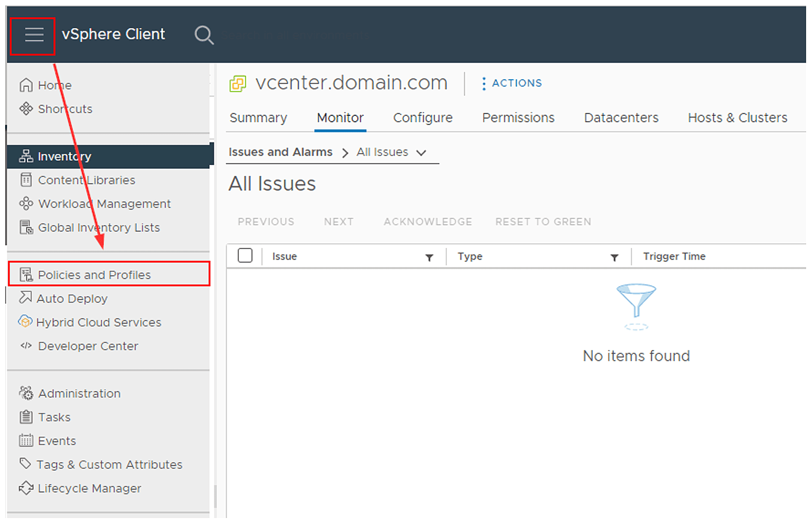812x527 pixels.
Task: Switch to the Summary tab
Action: coord(258,117)
